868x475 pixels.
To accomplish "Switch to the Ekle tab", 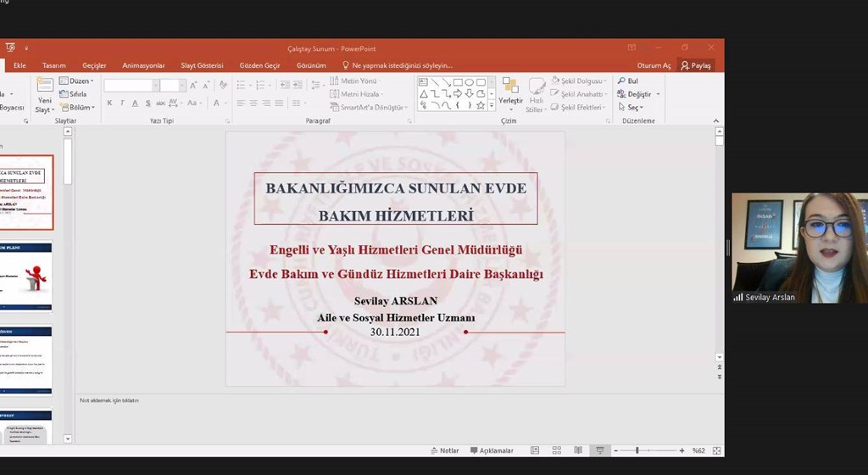I will 19,65.
